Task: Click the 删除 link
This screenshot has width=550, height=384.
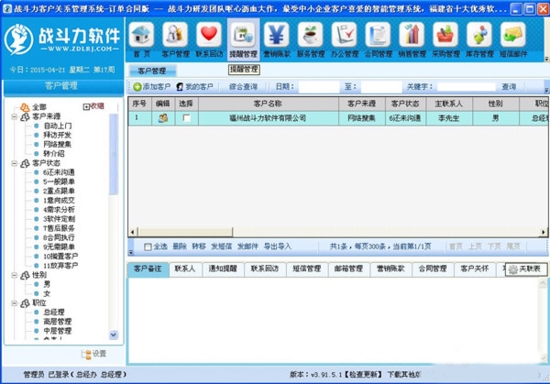Action: (179, 247)
